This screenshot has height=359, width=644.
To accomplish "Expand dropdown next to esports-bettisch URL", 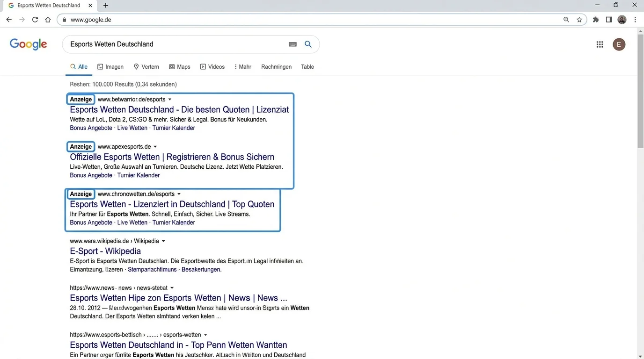I will (x=205, y=335).
